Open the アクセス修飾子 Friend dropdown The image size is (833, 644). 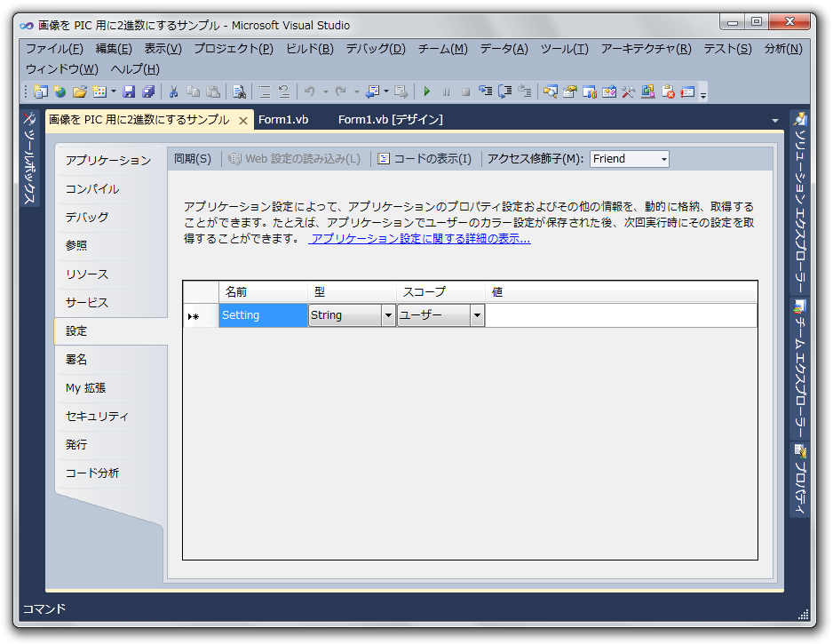click(629, 159)
